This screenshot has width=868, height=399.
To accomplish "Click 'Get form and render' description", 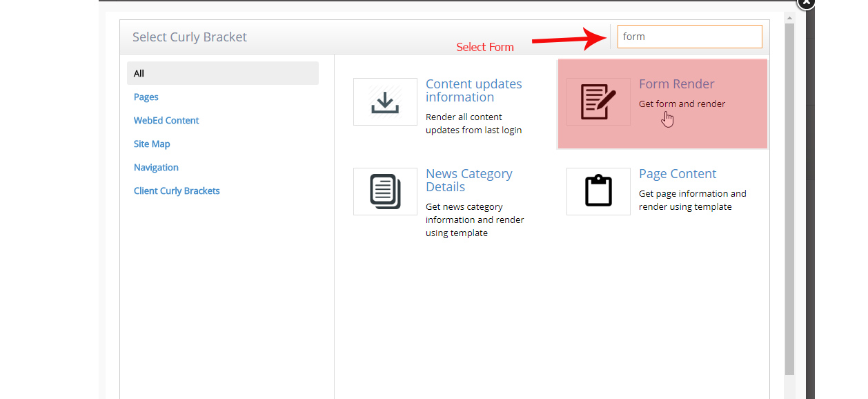I will click(682, 104).
